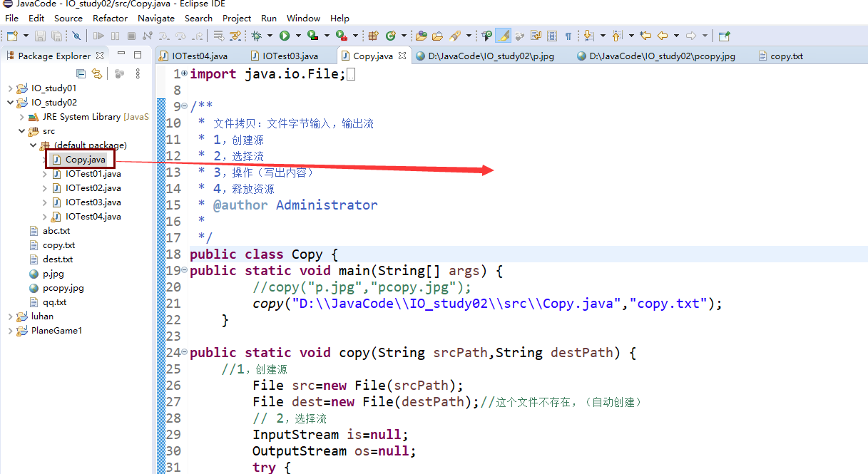Expand JRE System Library node
This screenshot has width=868, height=474.
pyautogui.click(x=21, y=117)
